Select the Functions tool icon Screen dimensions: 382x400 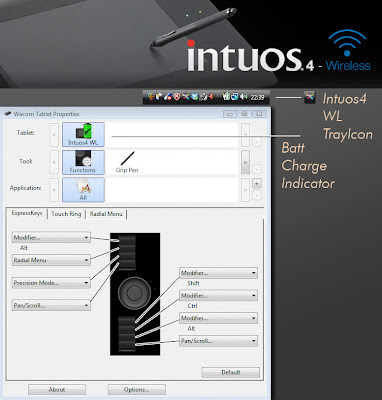pyautogui.click(x=83, y=162)
